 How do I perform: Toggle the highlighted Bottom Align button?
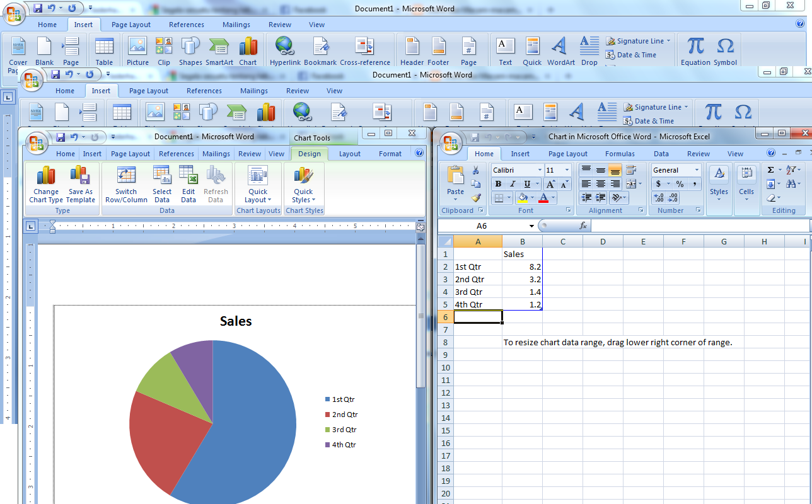(x=615, y=170)
